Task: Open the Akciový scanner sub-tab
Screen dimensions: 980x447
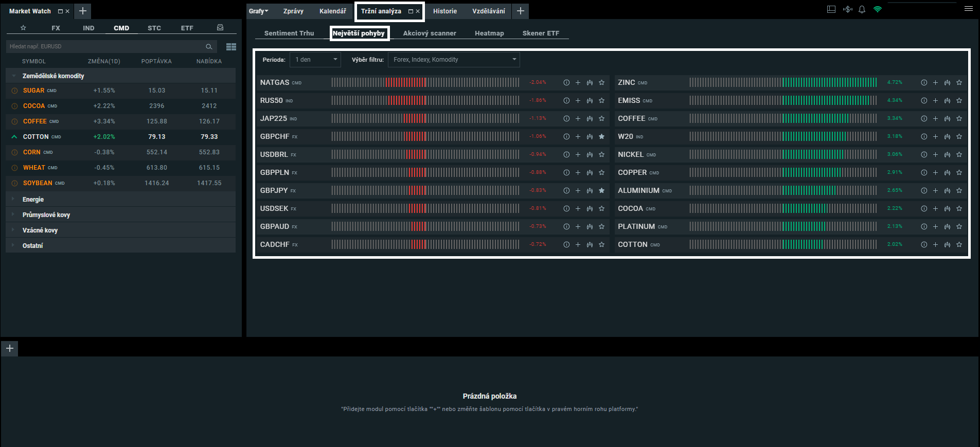Action: [x=430, y=33]
